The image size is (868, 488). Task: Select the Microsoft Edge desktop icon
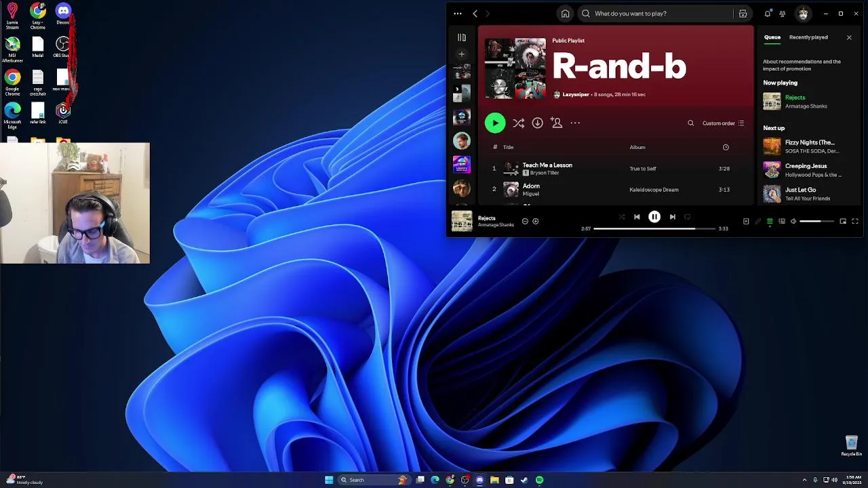[x=12, y=116]
